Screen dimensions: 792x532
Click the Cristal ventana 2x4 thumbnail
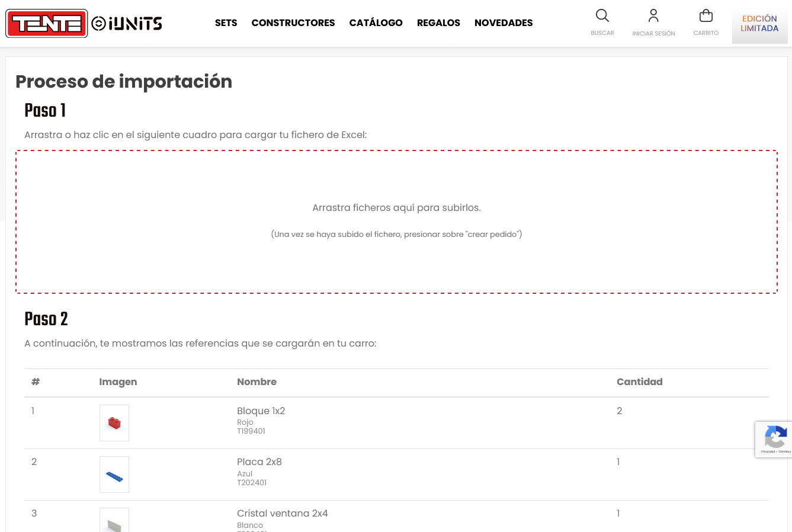click(x=114, y=520)
